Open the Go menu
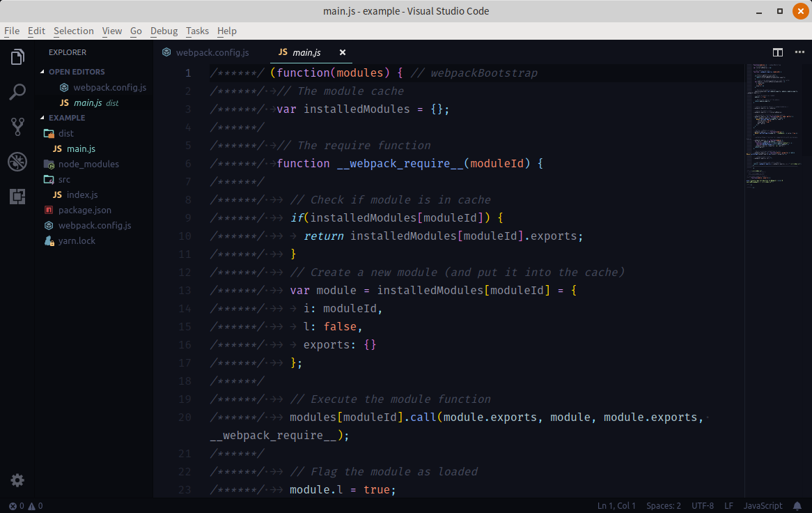Viewport: 812px width, 513px height. pyautogui.click(x=136, y=31)
